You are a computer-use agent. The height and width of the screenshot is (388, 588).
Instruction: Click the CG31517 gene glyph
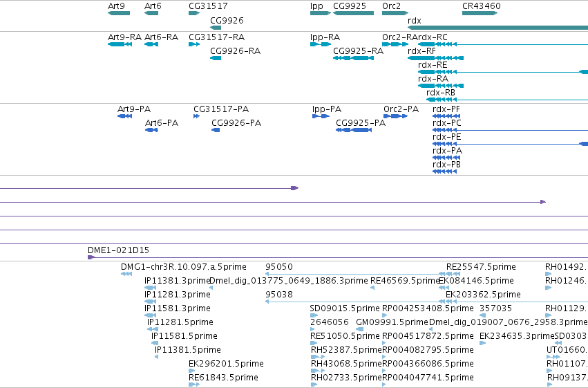point(194,13)
